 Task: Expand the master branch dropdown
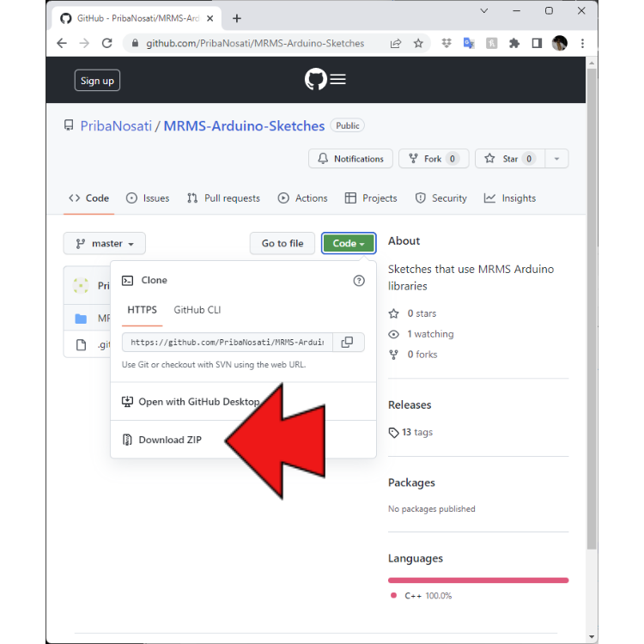(x=105, y=243)
